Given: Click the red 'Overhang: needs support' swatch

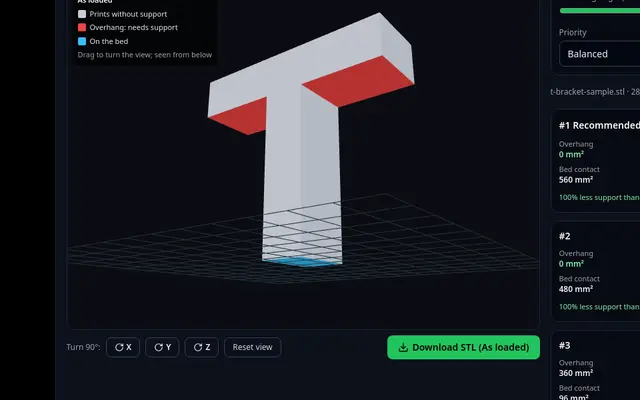Looking at the screenshot, I should click(x=82, y=27).
